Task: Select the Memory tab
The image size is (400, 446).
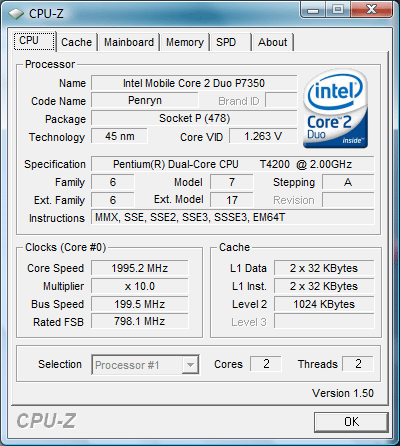Action: coord(185,42)
